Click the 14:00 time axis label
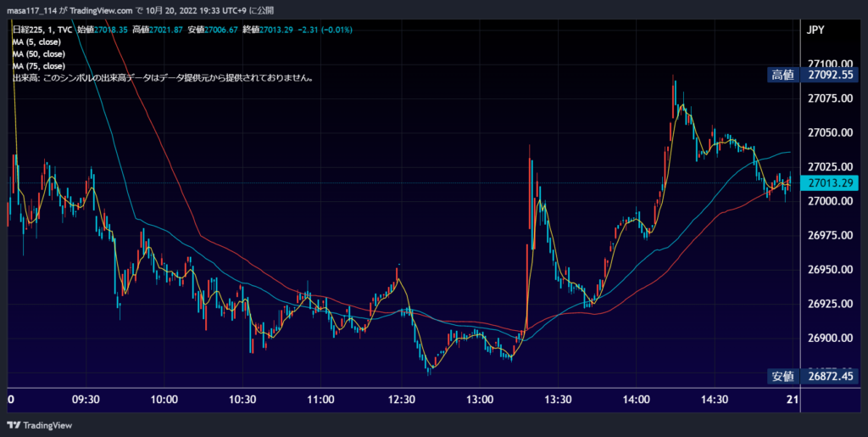 coord(636,400)
